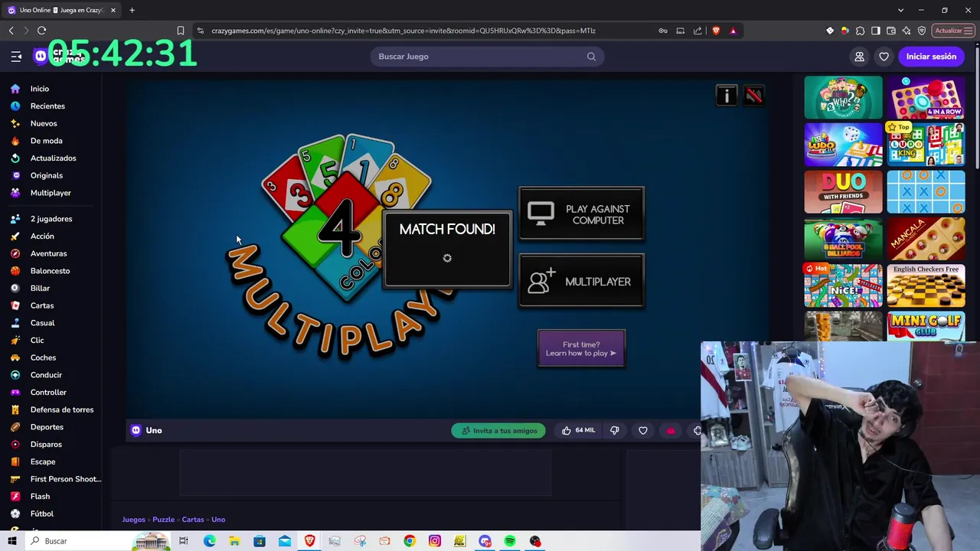Open Actualizados in the sidebar
This screenshot has height=551, width=980.
[x=53, y=158]
